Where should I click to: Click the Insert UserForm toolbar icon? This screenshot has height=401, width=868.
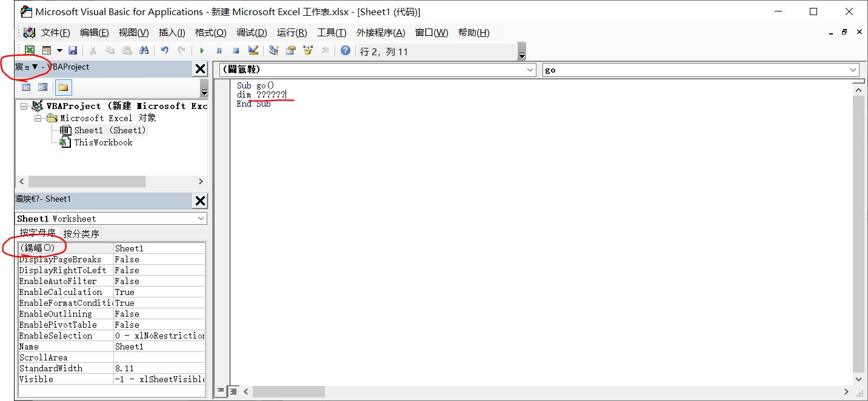tap(46, 51)
